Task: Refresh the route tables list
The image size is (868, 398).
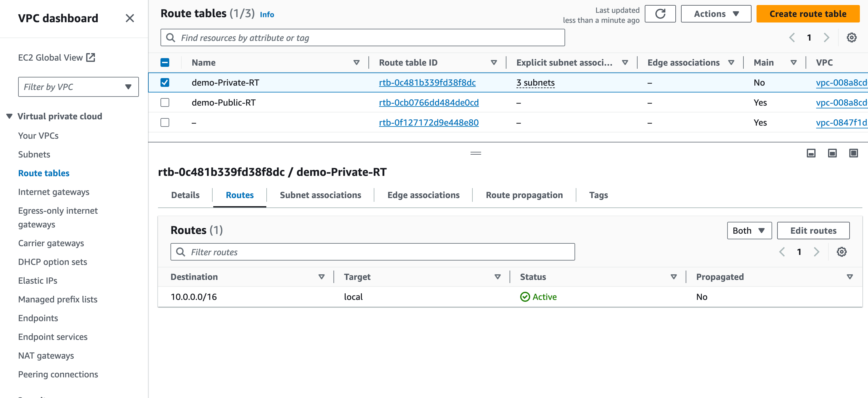Action: pos(660,14)
